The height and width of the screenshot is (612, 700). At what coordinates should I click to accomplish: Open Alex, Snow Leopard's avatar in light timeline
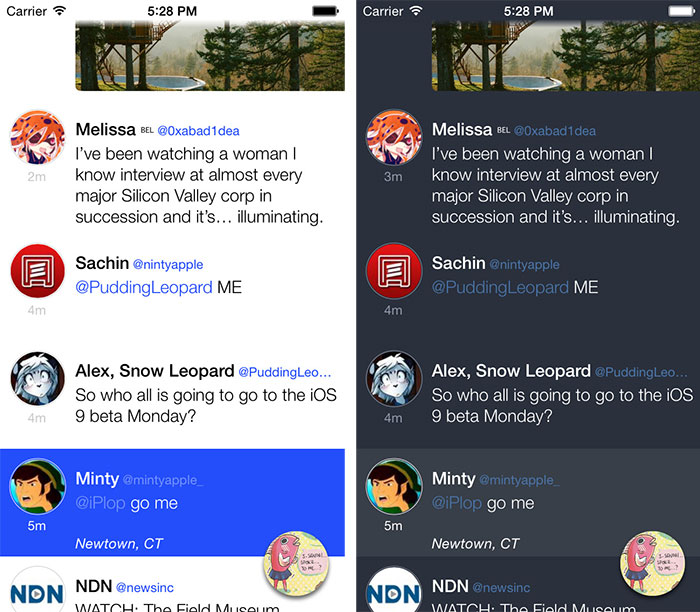click(x=38, y=379)
